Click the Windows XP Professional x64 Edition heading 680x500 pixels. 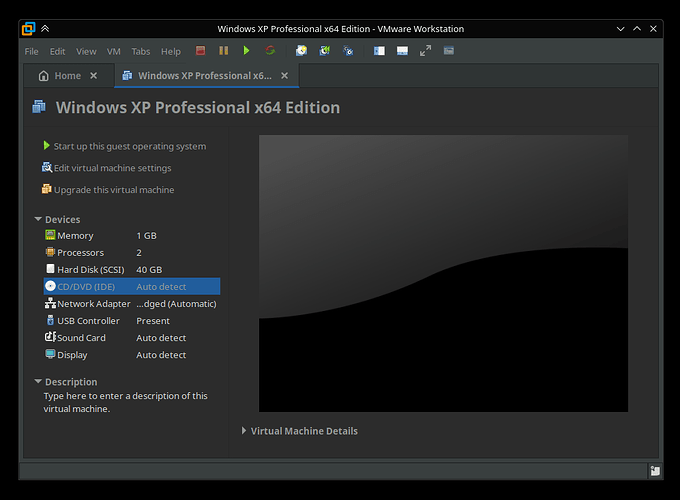(198, 108)
